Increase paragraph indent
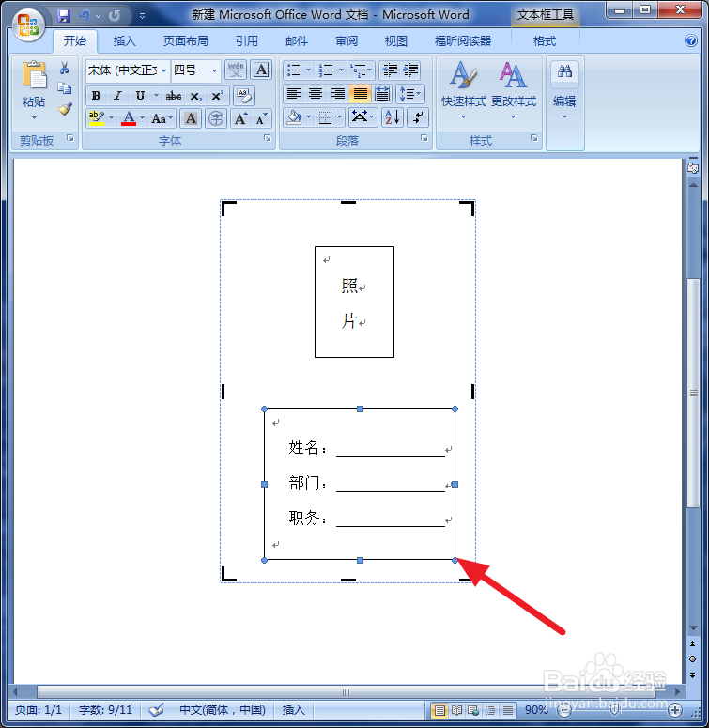This screenshot has width=709, height=728. pos(410,70)
